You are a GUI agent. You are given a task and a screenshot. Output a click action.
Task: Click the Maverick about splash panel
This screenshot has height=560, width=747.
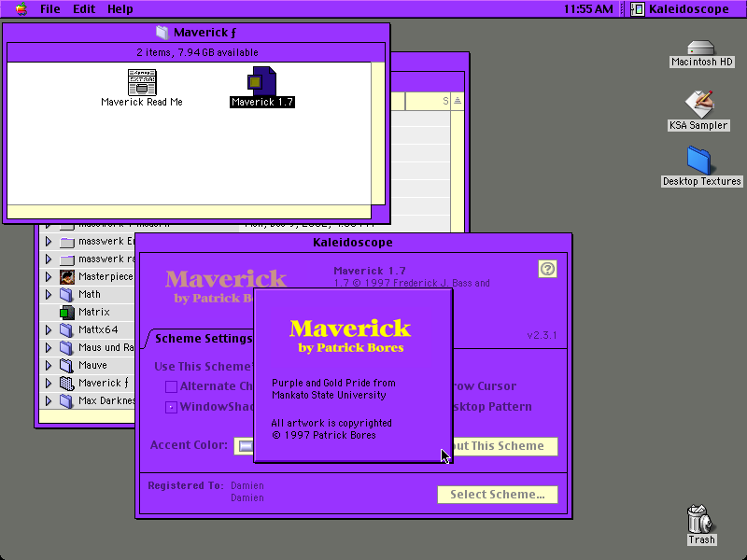click(353, 375)
